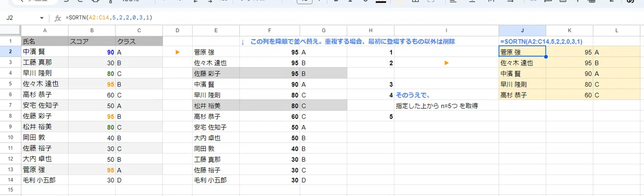
Task: Open the Name box dropdown arrow
Action: tap(42, 18)
